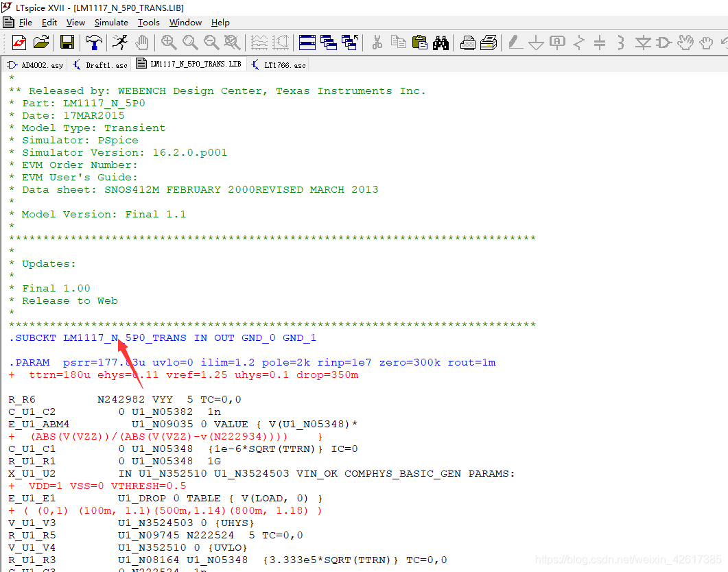The image size is (728, 572).
Task: Run simulation with the running man icon
Action: click(120, 43)
